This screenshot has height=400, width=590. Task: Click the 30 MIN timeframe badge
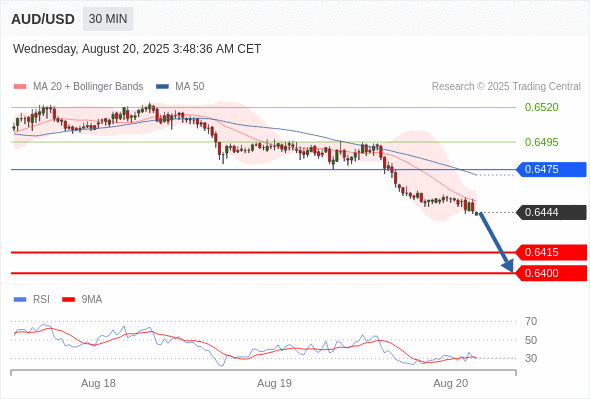(108, 19)
